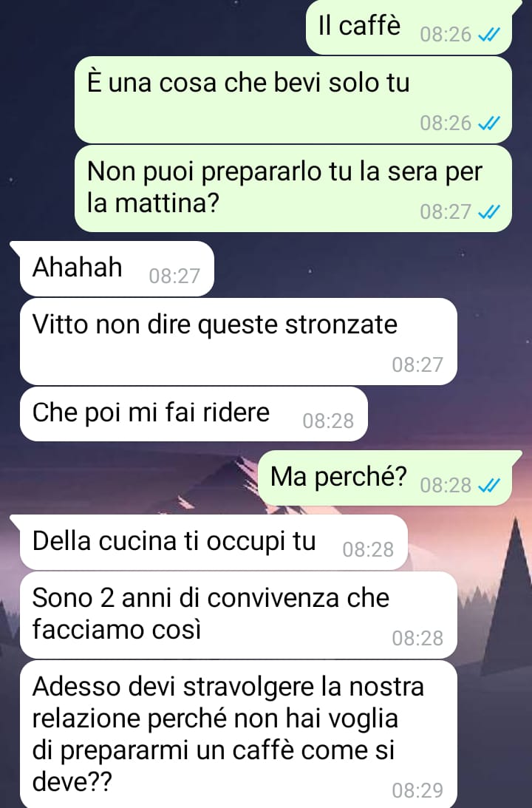Tap the "Della cucina ti occupi tu" message
This screenshot has height=808, width=532.
[x=214, y=542]
